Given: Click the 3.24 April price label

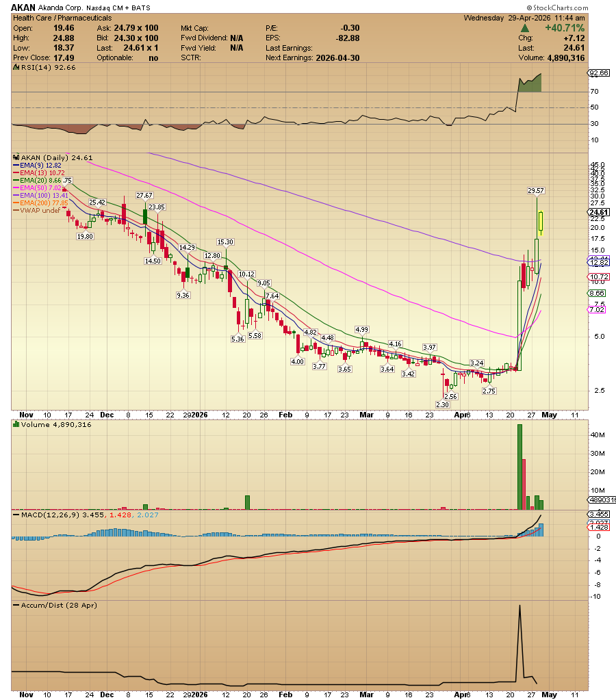Looking at the screenshot, I should coord(477,363).
